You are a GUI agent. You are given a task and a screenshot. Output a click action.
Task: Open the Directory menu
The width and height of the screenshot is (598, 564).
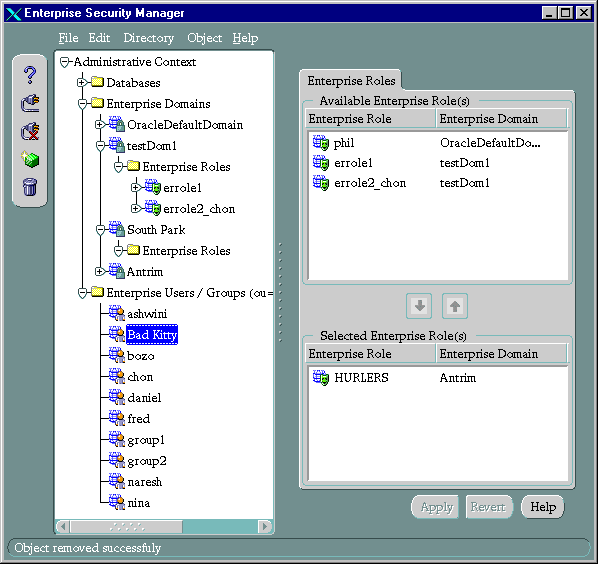(x=148, y=38)
